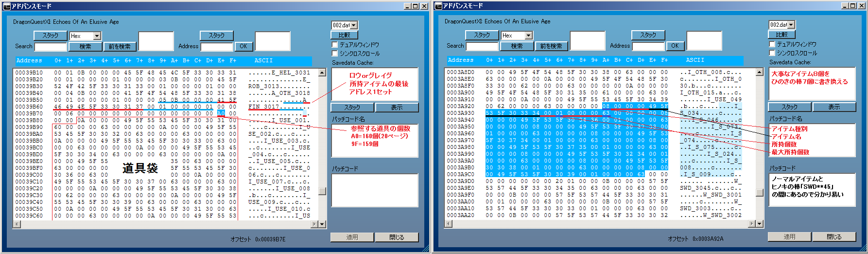The width and height of the screenshot is (868, 254).
Task: Click the right window's title bar app icon
Action: 438,6
